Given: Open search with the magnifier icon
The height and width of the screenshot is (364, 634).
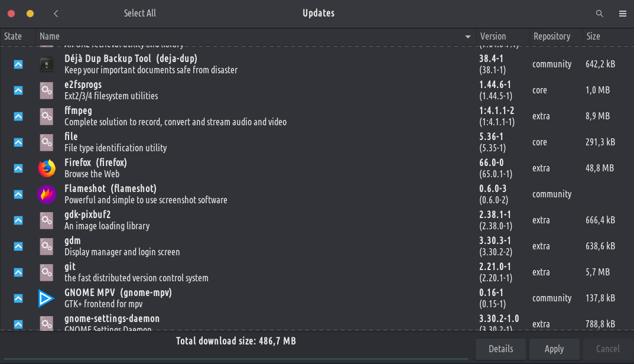Looking at the screenshot, I should (x=600, y=14).
